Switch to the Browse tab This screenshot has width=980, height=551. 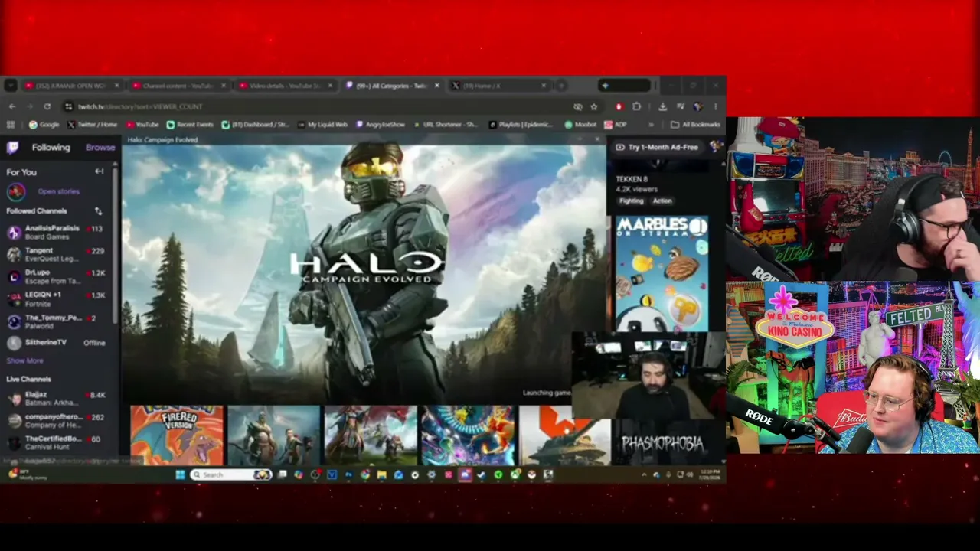100,148
